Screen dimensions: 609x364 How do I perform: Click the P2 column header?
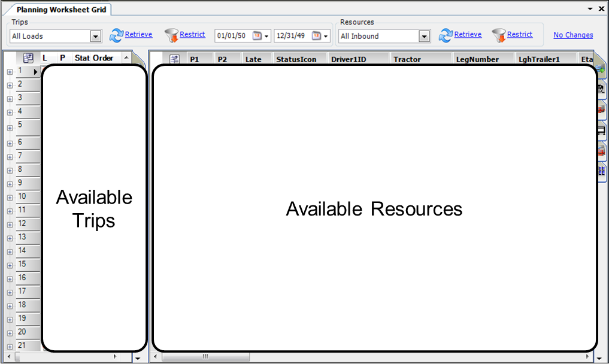click(x=228, y=59)
